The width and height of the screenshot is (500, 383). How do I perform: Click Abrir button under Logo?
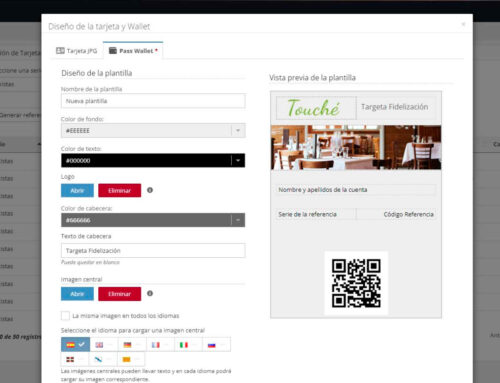77,190
